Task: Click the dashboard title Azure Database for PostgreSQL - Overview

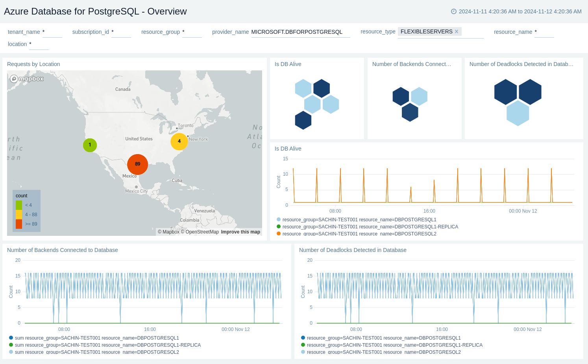Action: (95, 11)
